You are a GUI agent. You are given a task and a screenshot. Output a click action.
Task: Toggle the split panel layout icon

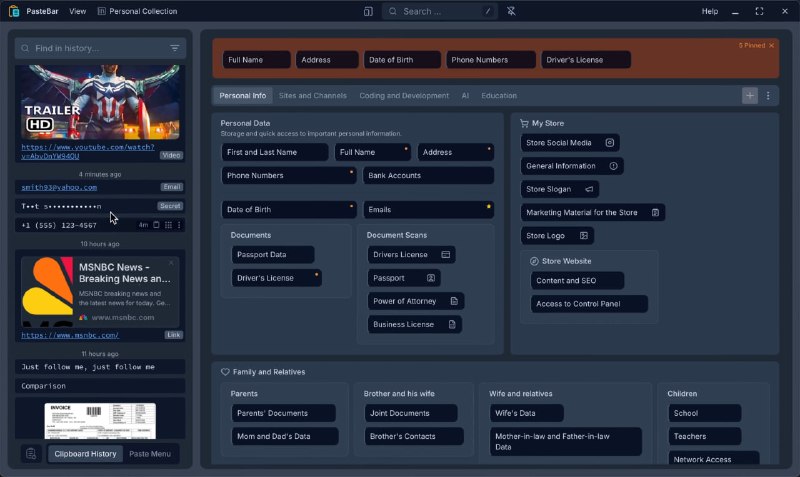tap(368, 11)
